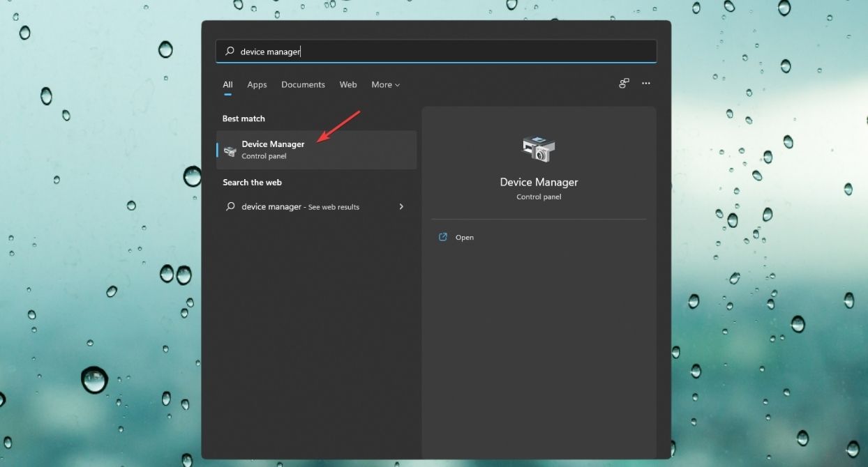
Task: Click the Open action for Device Manager
Action: [464, 237]
